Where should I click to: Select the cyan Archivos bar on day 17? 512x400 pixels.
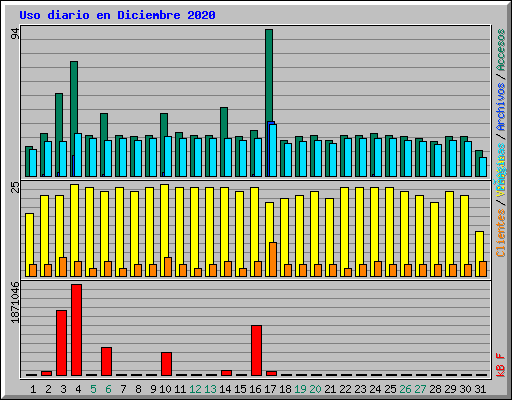pyautogui.click(x=273, y=150)
